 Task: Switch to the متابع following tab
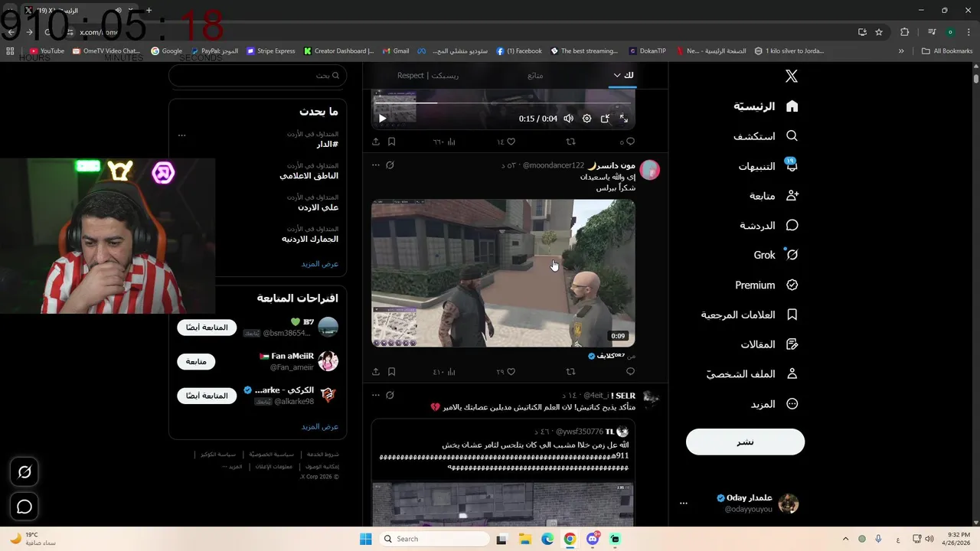pyautogui.click(x=535, y=75)
